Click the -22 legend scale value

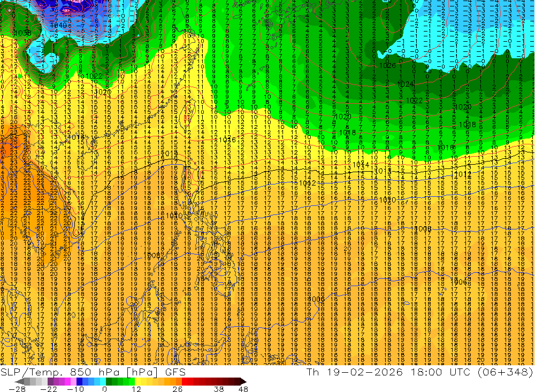[x=49, y=389]
